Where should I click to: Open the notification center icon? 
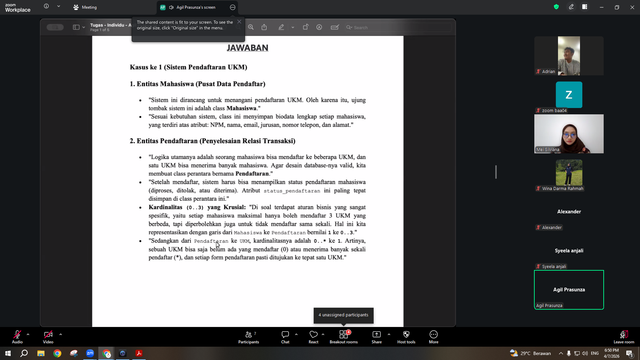click(x=630, y=353)
